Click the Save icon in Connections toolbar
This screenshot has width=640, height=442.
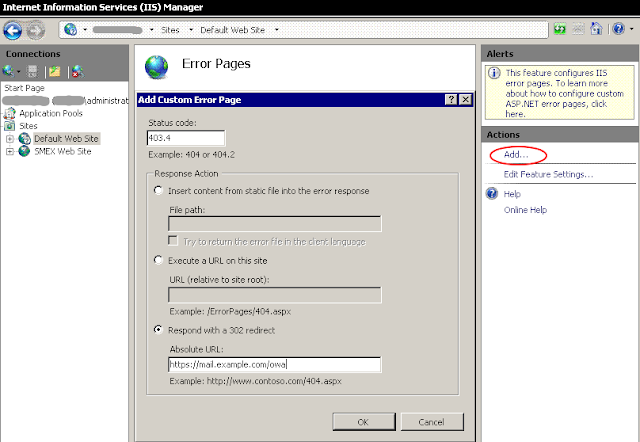(32, 71)
